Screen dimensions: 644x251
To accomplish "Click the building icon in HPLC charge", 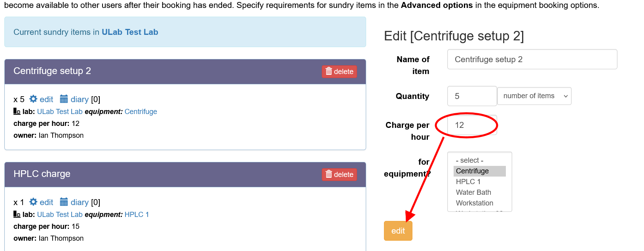I will point(17,214).
